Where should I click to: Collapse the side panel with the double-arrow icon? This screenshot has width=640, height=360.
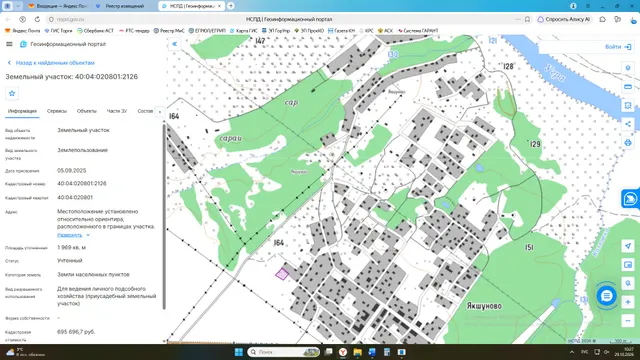[175, 44]
